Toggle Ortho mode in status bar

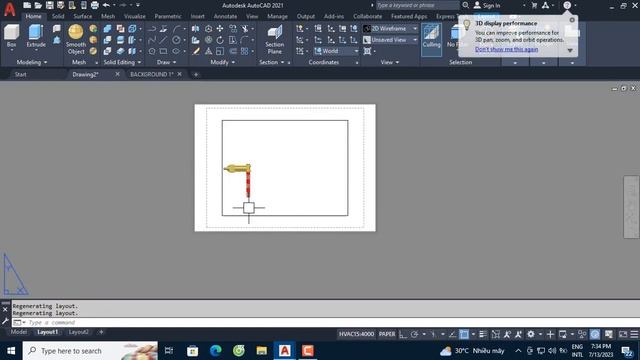click(x=403, y=334)
